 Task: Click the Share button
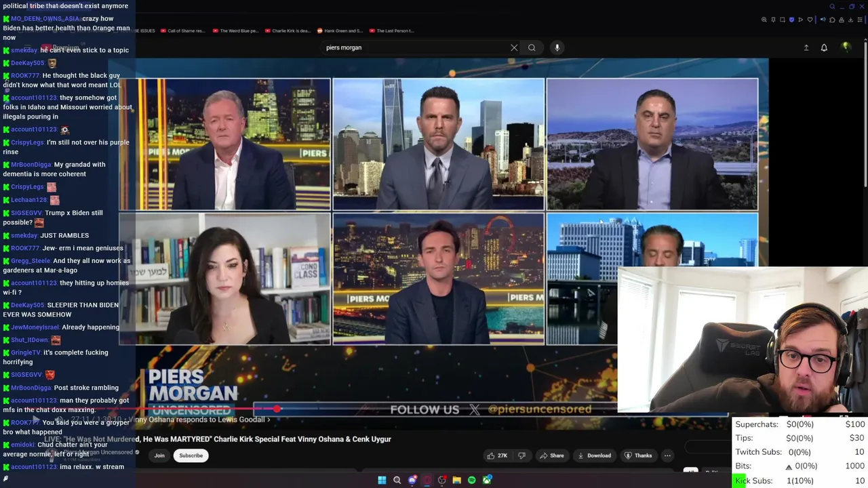point(552,455)
